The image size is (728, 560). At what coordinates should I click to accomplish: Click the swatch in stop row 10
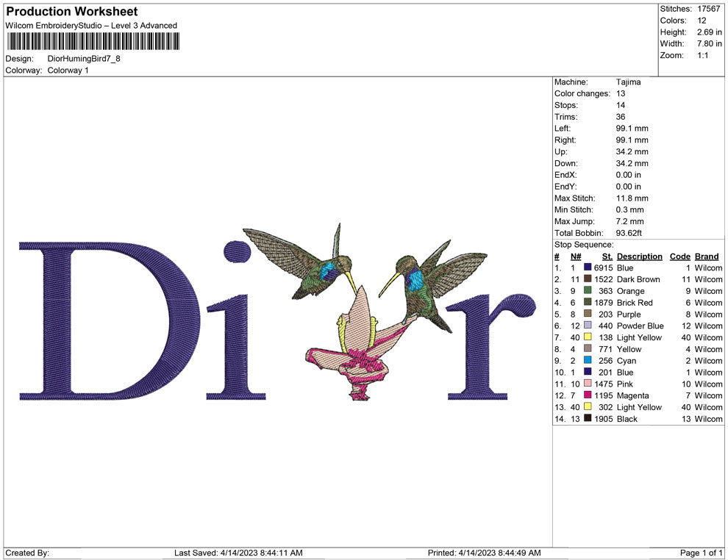click(x=588, y=371)
